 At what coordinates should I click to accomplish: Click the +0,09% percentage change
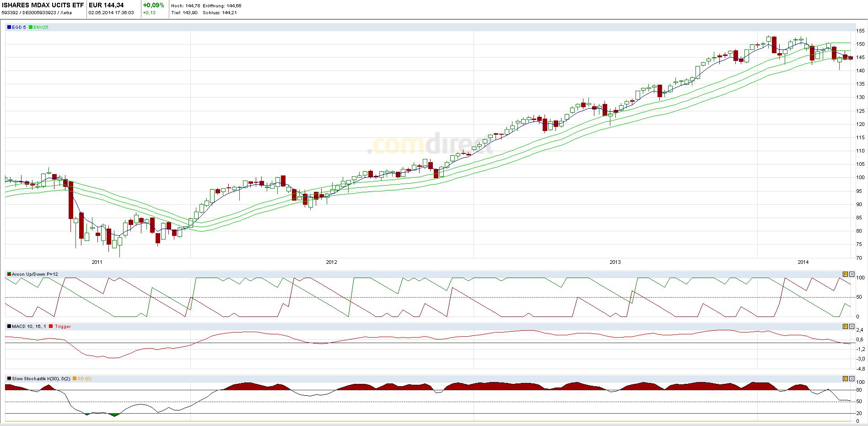point(153,5)
